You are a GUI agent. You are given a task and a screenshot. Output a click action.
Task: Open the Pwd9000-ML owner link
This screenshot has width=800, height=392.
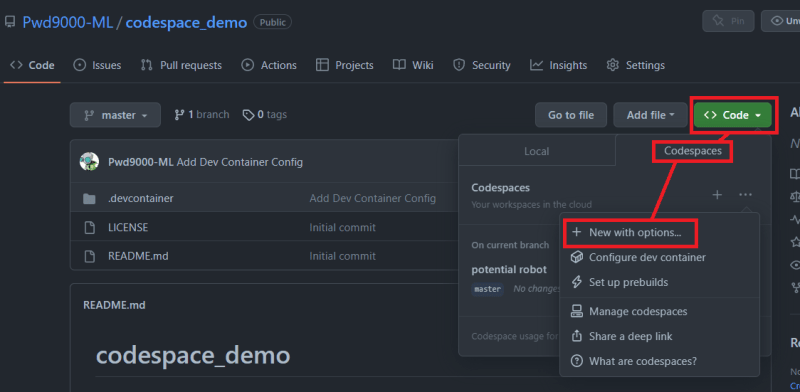tap(67, 22)
